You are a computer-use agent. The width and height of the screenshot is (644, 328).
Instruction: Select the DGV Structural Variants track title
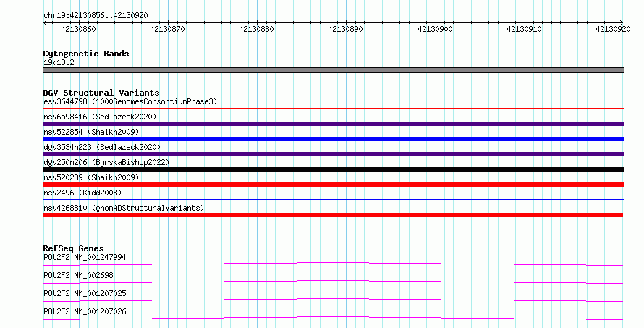[101, 93]
